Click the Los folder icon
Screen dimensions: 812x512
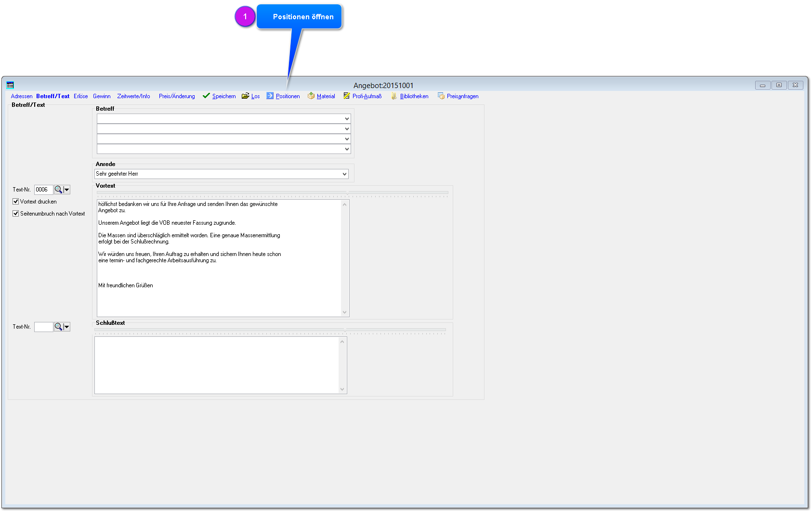pos(246,96)
